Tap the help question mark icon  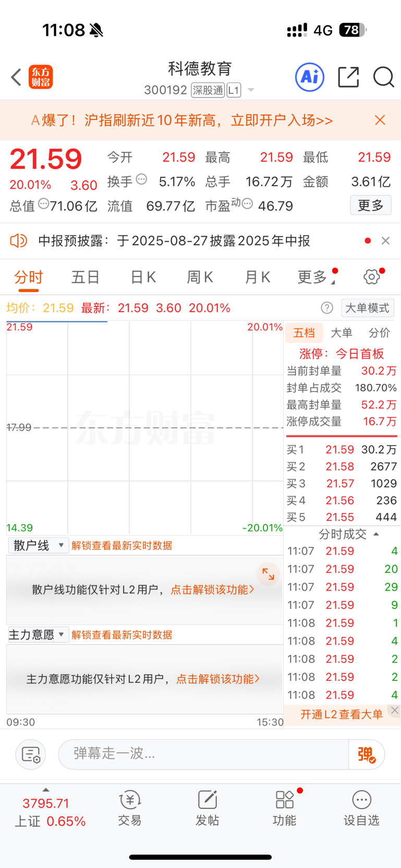[x=327, y=308]
